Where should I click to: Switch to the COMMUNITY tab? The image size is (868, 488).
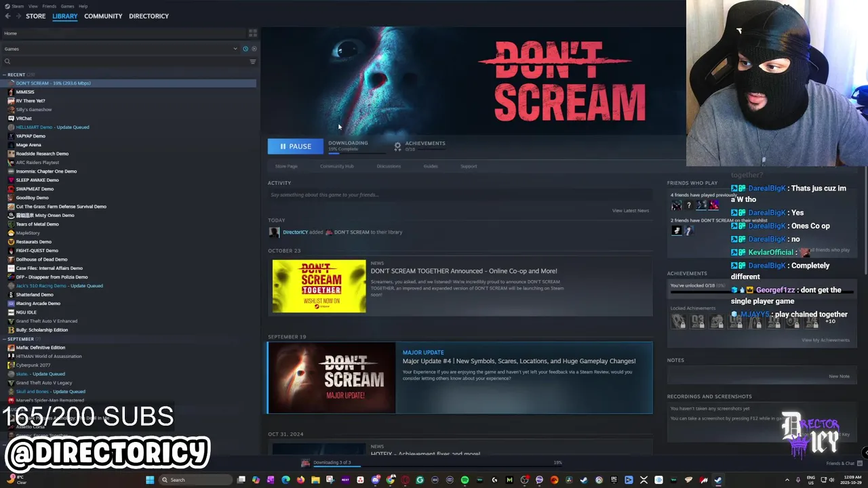pos(103,16)
